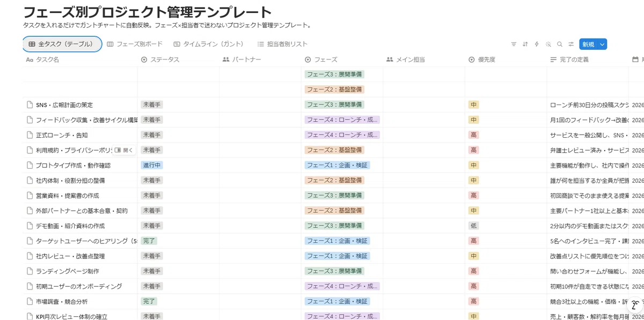644x320 pixels.
Task: Click page icon of プロトタイプ作成・動作確認
Action: tap(30, 165)
